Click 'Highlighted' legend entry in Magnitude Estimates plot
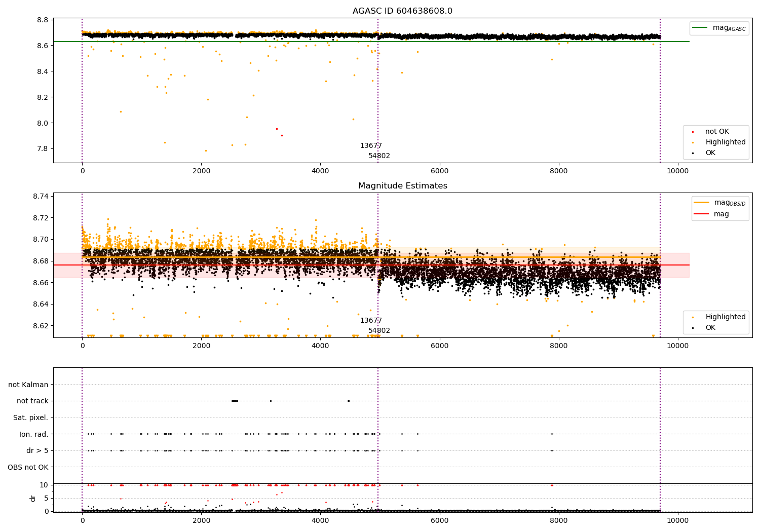 (725, 317)
